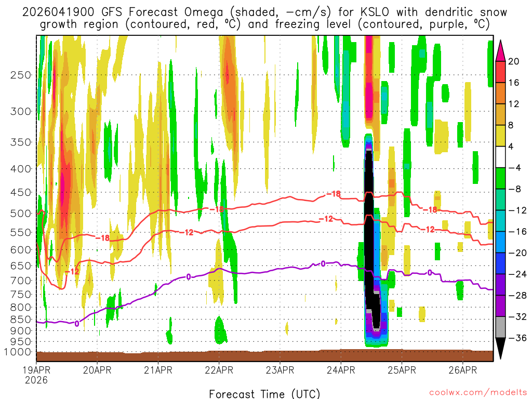The width and height of the screenshot is (532, 399).
Task: Click the colorbar value label 20
Action: point(514,61)
